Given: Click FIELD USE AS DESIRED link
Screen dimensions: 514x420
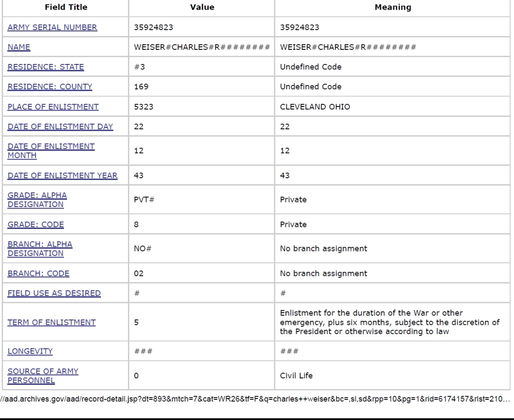Looking at the screenshot, I should 54,293.
